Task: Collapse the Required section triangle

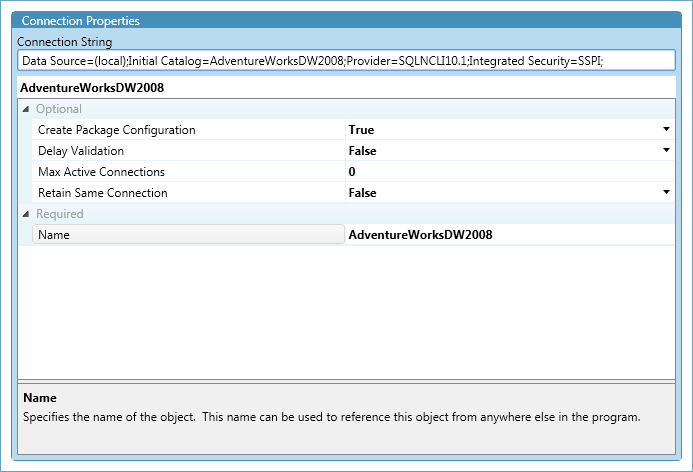Action: click(x=26, y=214)
